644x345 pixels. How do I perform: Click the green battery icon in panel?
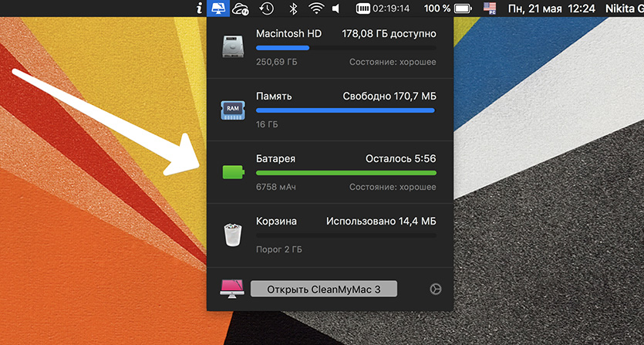click(232, 172)
